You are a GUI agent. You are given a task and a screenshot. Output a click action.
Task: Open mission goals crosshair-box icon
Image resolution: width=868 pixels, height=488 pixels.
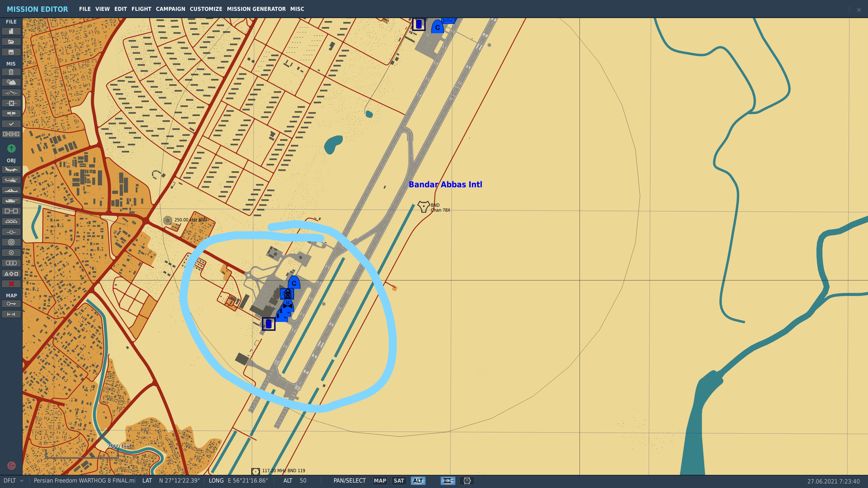pos(11,103)
